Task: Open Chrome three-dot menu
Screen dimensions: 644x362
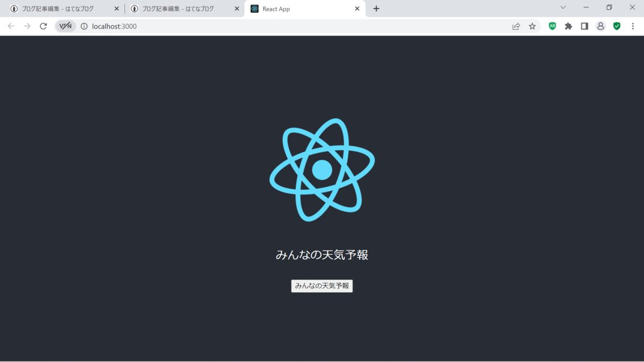Action: (633, 26)
